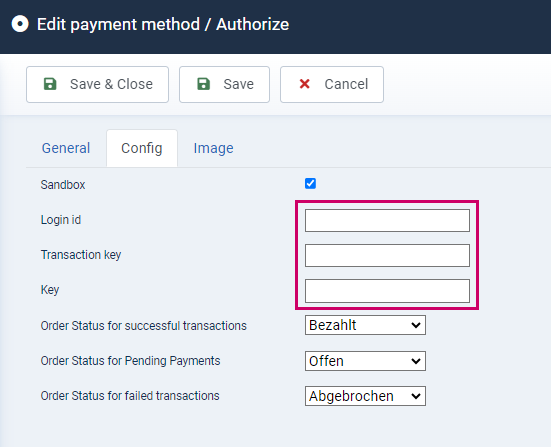This screenshot has width=551, height=447.
Task: Click the Login id label
Action: point(61,220)
